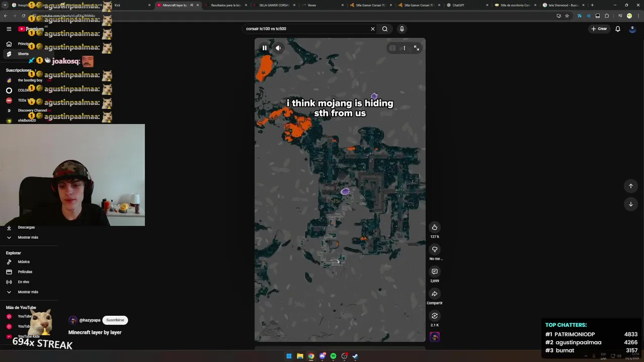This screenshot has width=644, height=362.
Task: Open the short's three-dot options menu
Action: (x=404, y=48)
